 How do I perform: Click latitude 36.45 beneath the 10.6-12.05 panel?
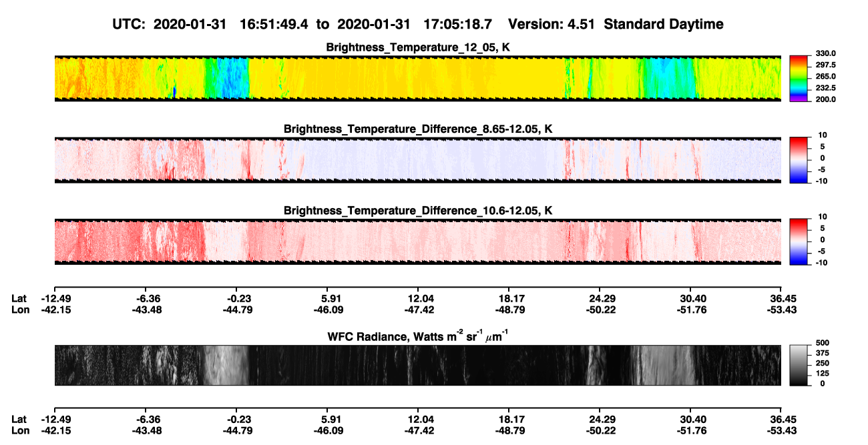[x=783, y=298]
